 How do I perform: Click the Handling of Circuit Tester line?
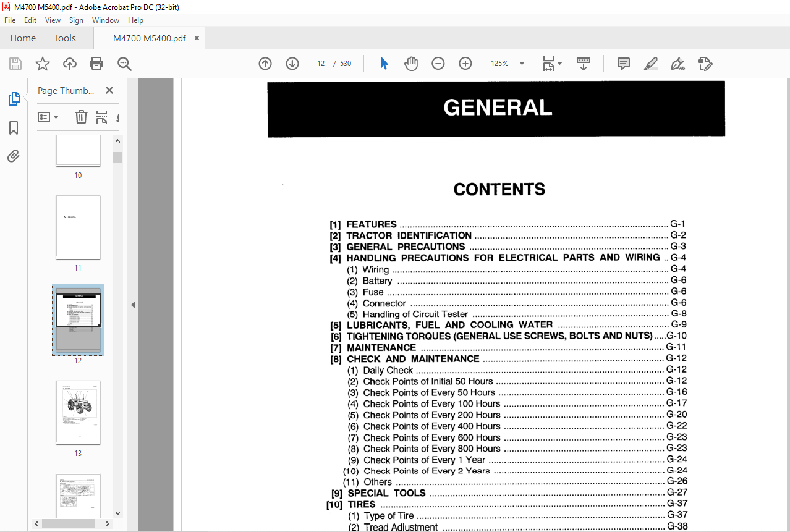(517, 314)
